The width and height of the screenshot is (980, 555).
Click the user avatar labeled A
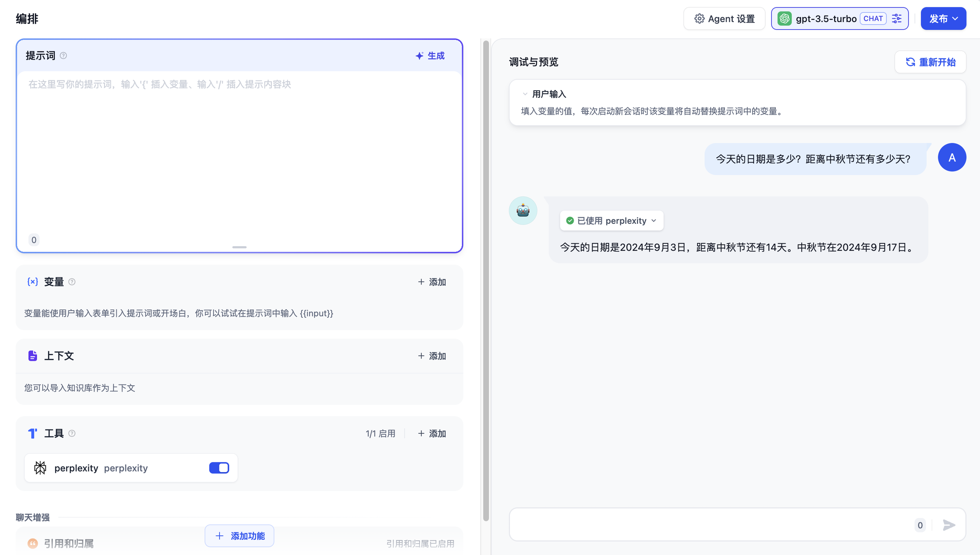(x=952, y=157)
